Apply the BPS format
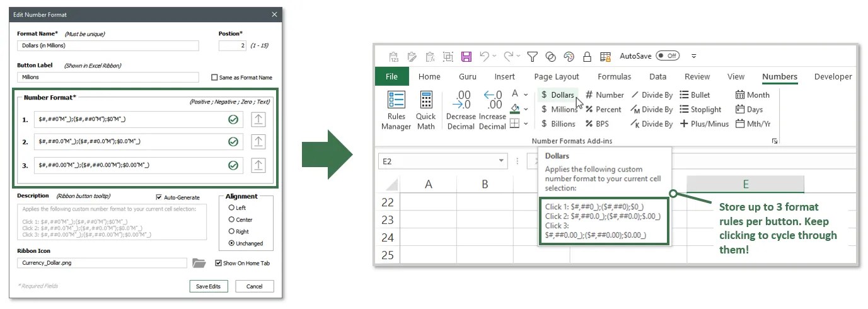 pyautogui.click(x=597, y=124)
